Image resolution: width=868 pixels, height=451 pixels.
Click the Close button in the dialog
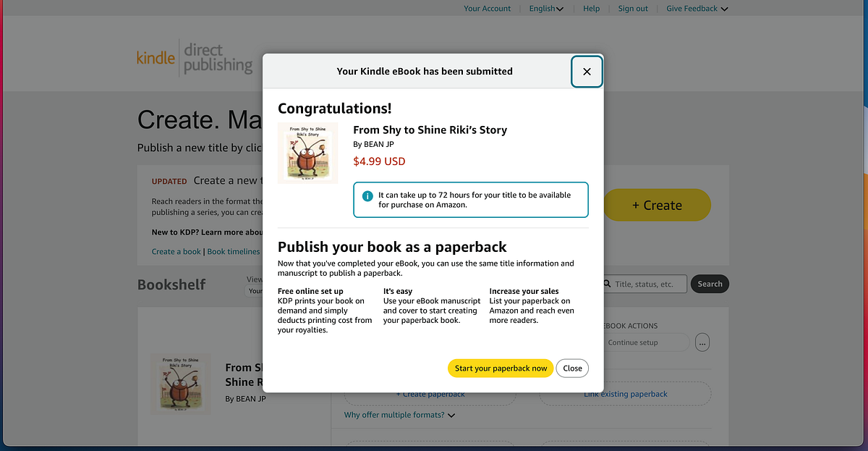572,368
